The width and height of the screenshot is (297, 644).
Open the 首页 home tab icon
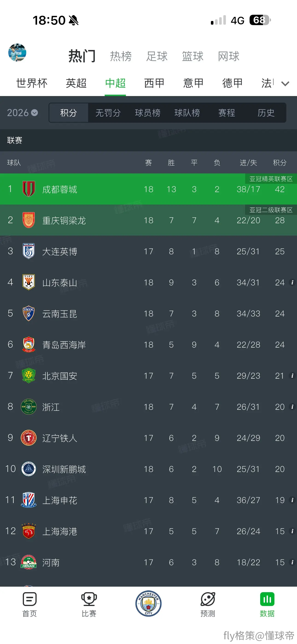[x=29, y=599]
